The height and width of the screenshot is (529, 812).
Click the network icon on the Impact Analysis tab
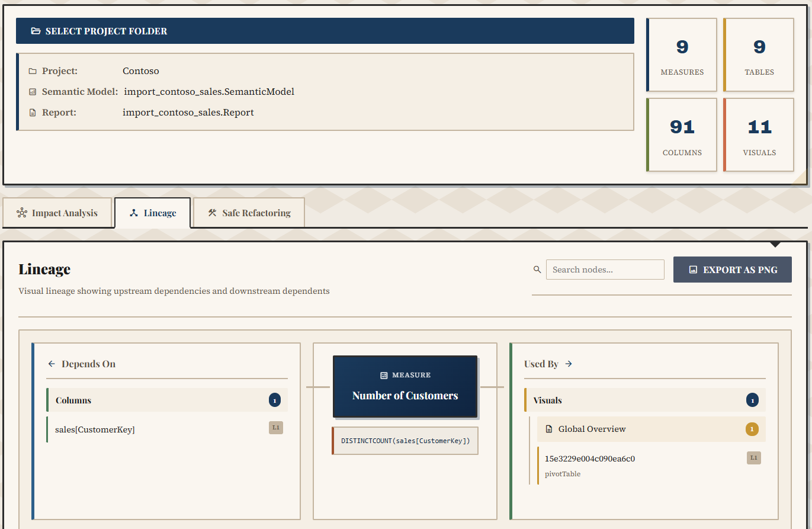point(22,212)
